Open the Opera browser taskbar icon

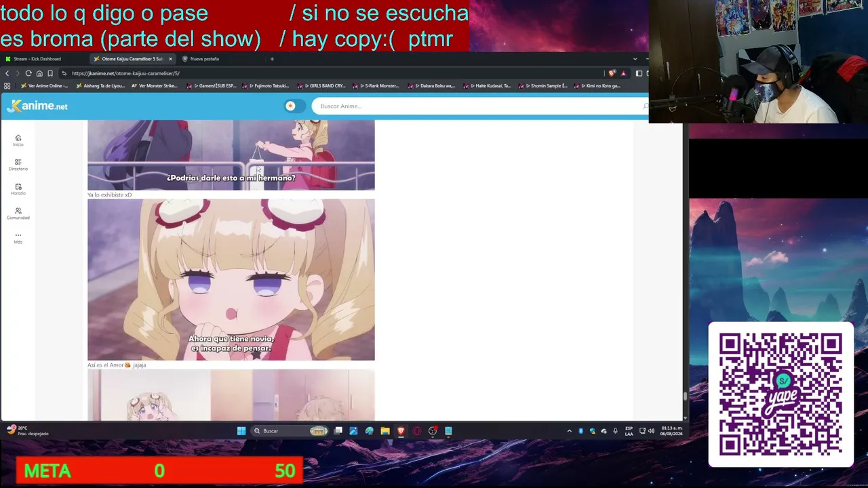pos(416,431)
